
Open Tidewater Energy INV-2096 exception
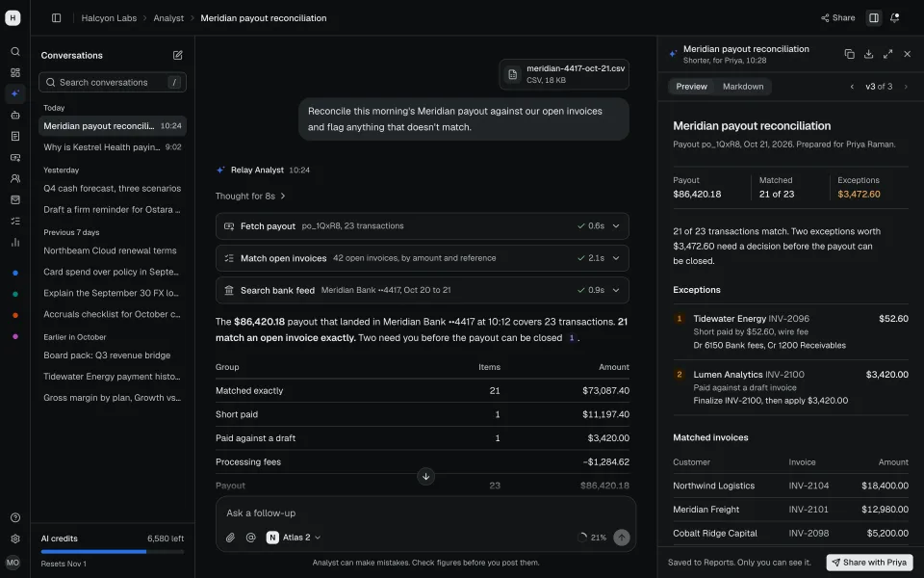[x=790, y=331]
